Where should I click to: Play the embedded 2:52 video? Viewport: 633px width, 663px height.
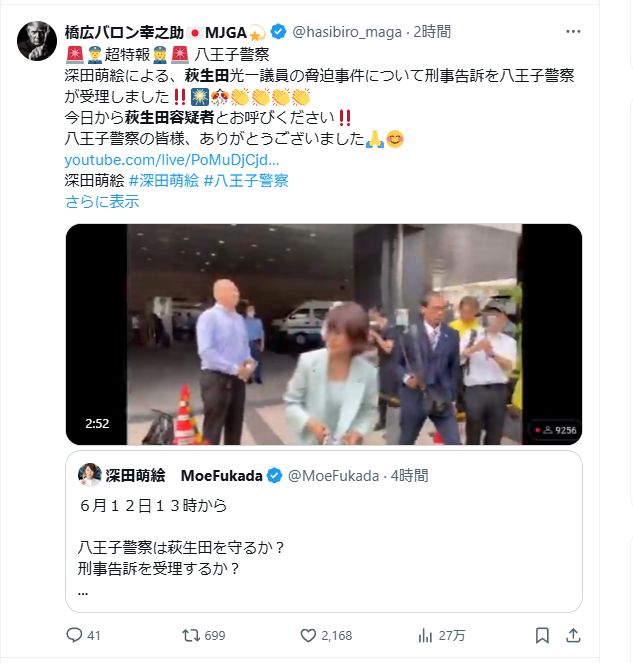click(324, 334)
